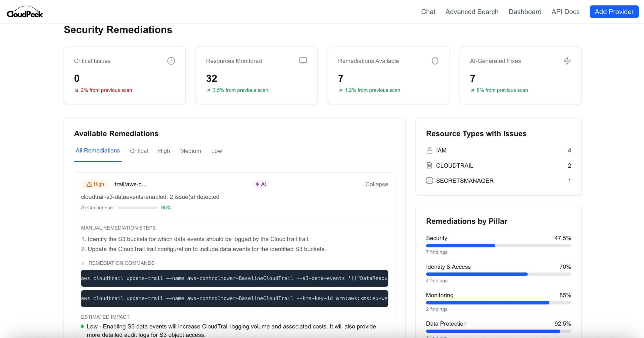The image size is (644, 338).
Task: Click the 7 findings text
Action: click(x=437, y=252)
